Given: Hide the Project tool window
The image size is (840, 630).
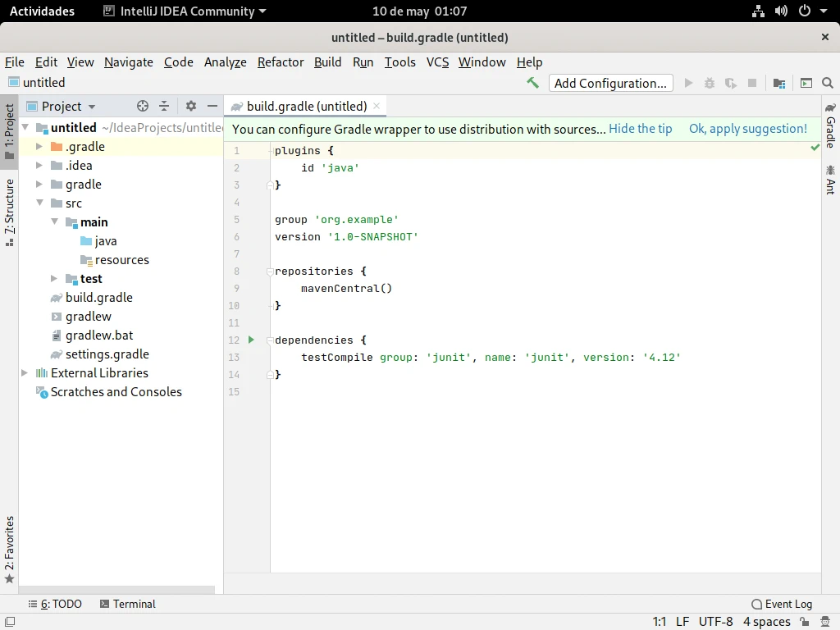Looking at the screenshot, I should 212,106.
